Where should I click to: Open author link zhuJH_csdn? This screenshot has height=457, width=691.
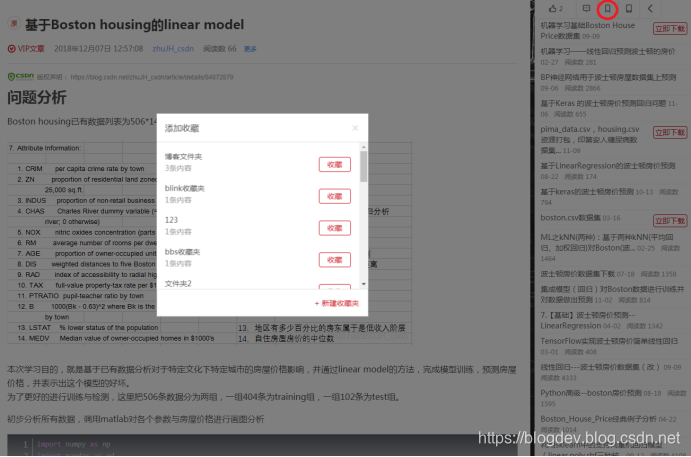(173, 48)
